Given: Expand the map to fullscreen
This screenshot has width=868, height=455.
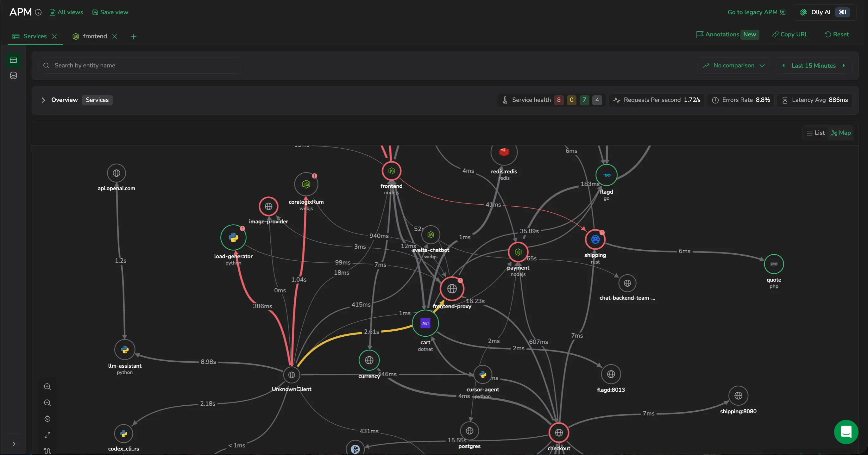Looking at the screenshot, I should click(x=47, y=435).
